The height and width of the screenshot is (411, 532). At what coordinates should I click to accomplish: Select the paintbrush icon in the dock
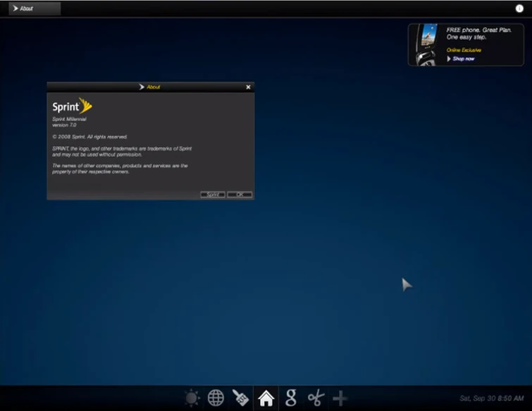(240, 398)
